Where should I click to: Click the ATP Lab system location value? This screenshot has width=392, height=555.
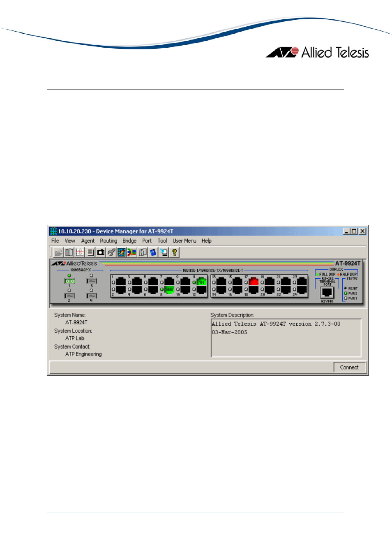(75, 338)
